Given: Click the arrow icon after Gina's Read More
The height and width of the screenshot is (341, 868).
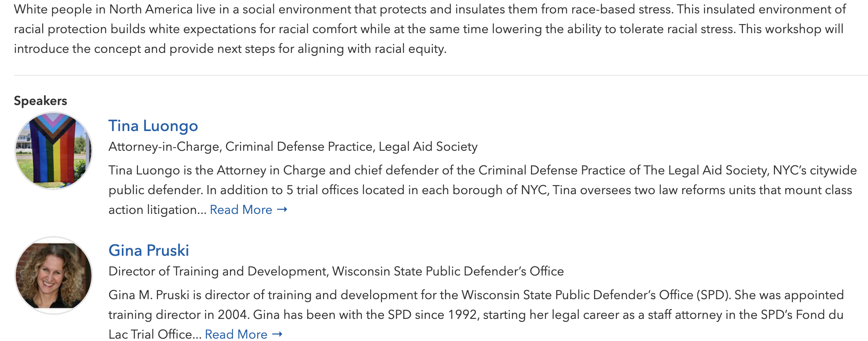Looking at the screenshot, I should pos(277,334).
